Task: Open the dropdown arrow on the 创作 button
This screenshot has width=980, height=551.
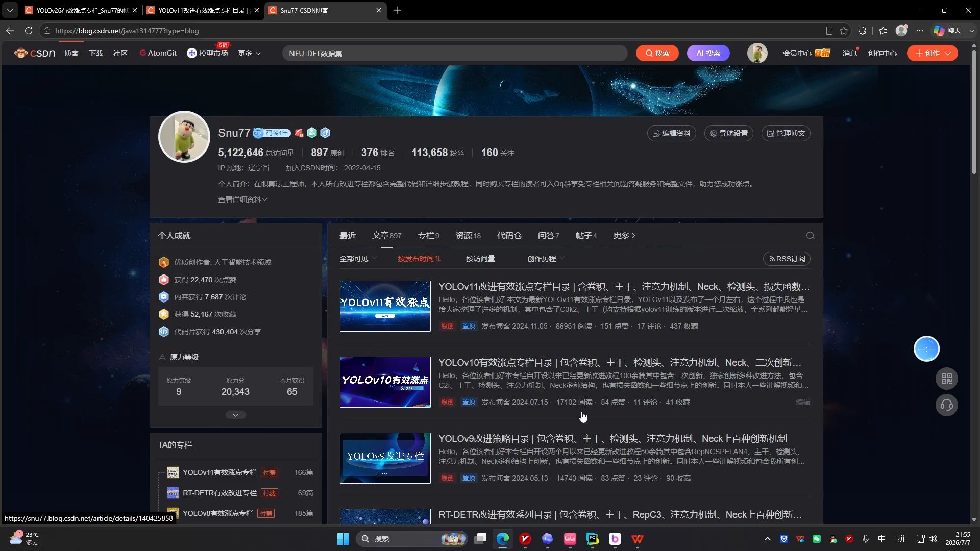Action: 948,53
